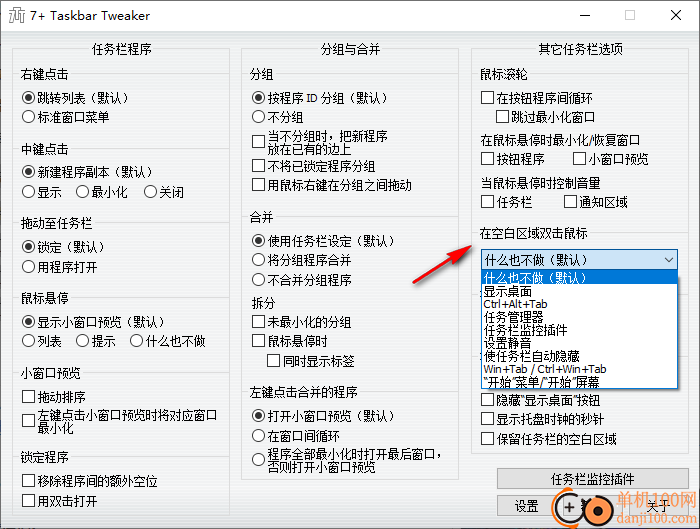The image size is (700, 529).
Task: Enable 按钮程序 checkbox for hover minimize
Action: pyautogui.click(x=488, y=158)
